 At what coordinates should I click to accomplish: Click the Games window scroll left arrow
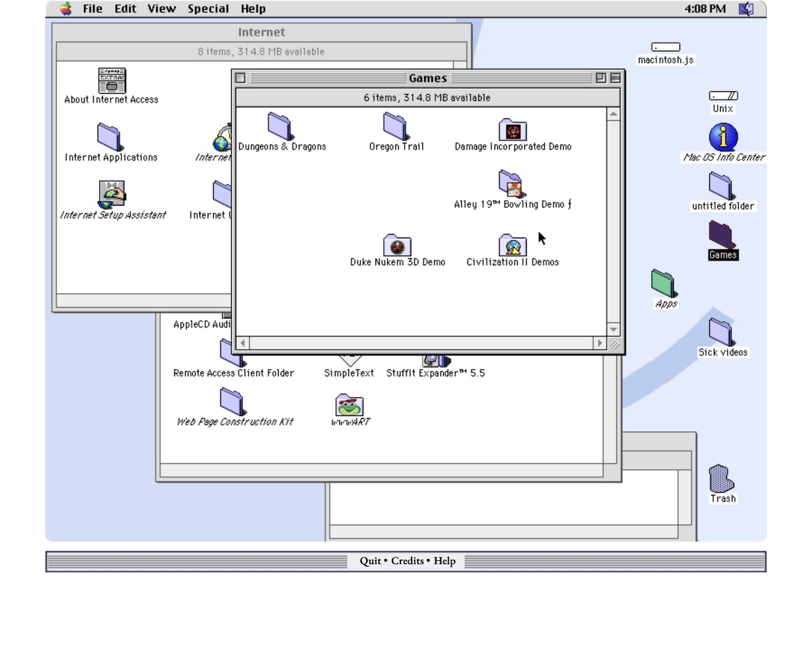pyautogui.click(x=243, y=343)
